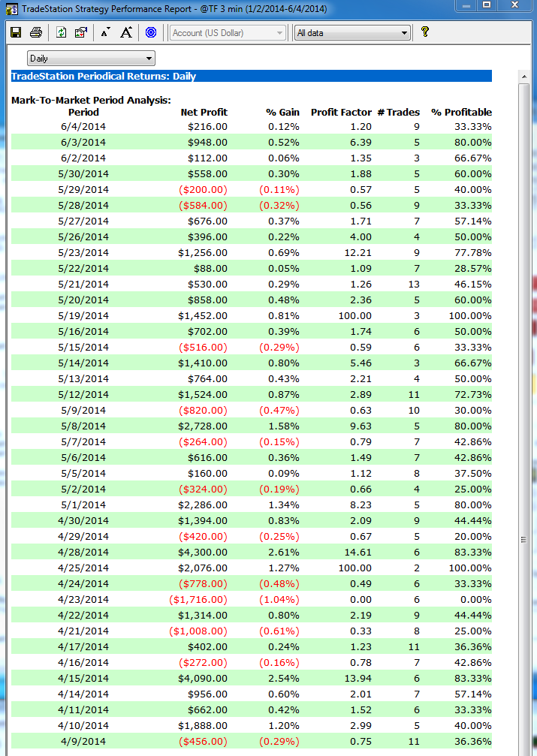Click the Save report floppy disk icon
This screenshot has height=756, width=537.
coord(15,32)
